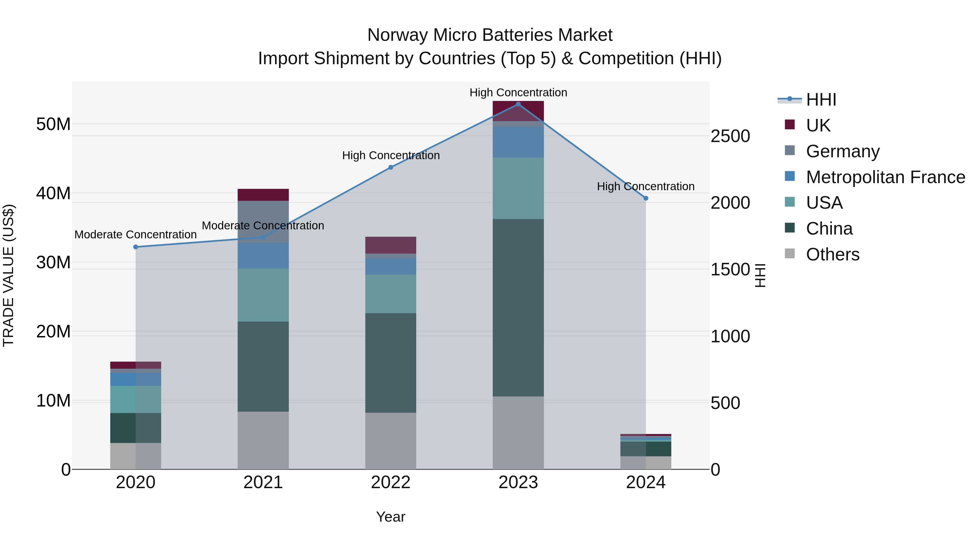Screen dimensions: 980x551
Task: Click the USA segment of the 2021 bar
Action: 263,295
